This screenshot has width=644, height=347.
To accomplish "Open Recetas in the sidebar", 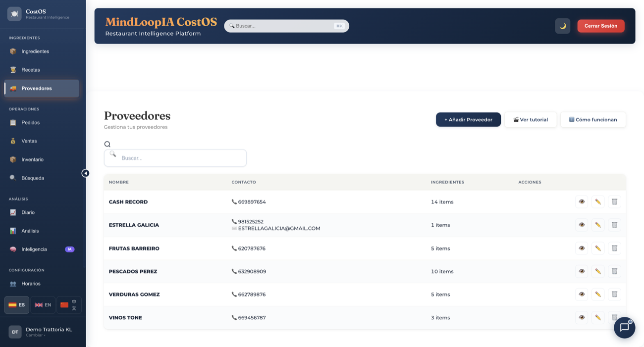I will 42,70.
